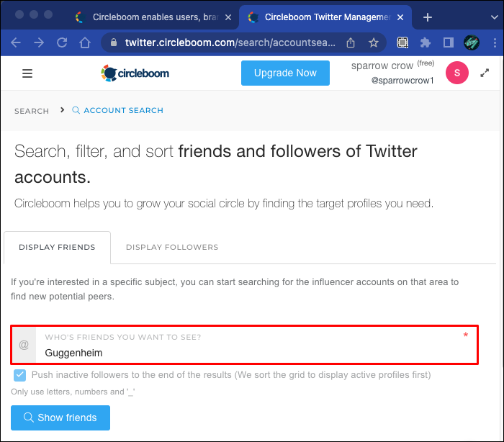504x442 pixels.
Task: Select the DISPLAY FRIENDS tab
Action: click(57, 247)
